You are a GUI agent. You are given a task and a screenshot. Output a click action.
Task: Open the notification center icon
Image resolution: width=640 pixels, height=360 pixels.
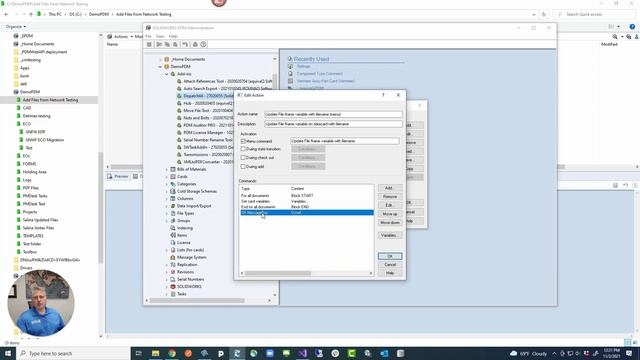pos(629,353)
